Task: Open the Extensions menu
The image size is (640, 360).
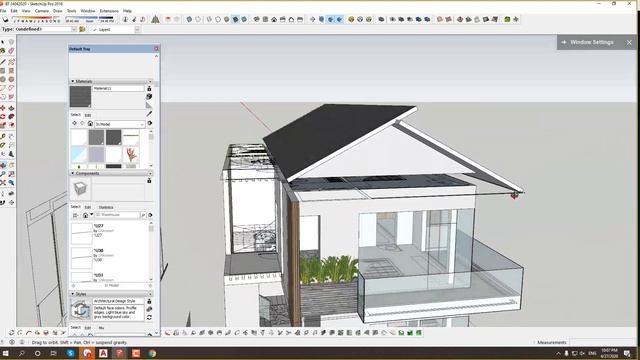Action: pos(109,11)
